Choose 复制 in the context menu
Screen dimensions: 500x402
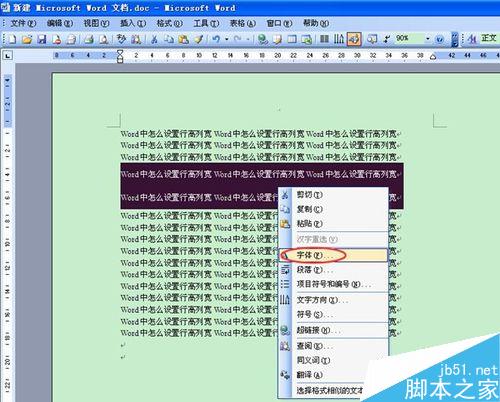tap(333, 209)
